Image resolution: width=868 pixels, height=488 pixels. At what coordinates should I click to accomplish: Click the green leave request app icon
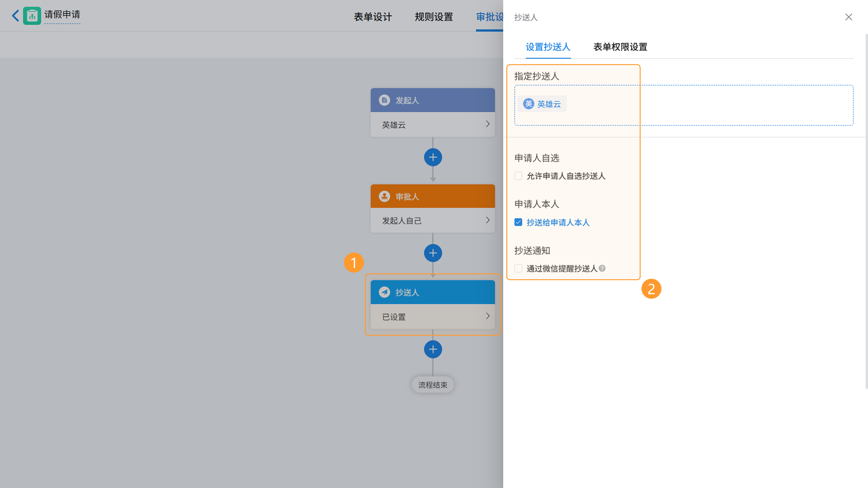point(32,16)
